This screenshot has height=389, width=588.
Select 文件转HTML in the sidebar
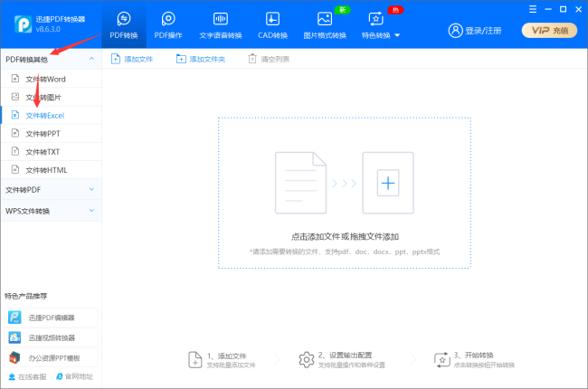click(51, 170)
